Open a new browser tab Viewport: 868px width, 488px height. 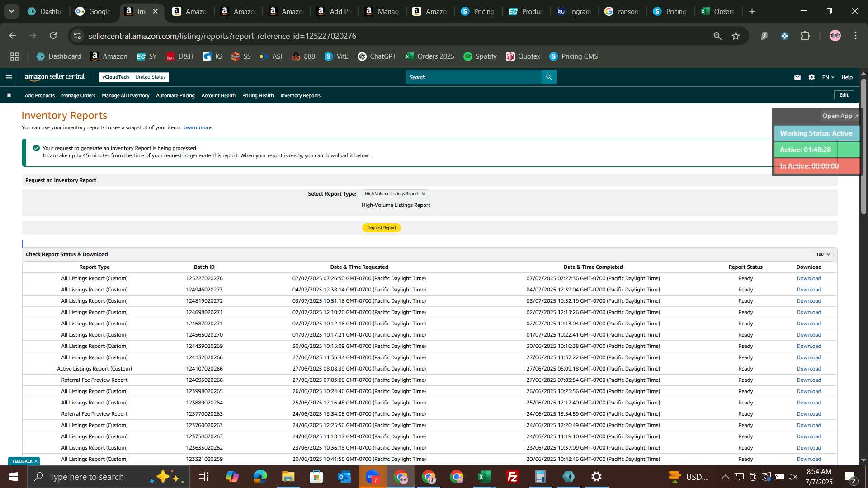tap(752, 11)
